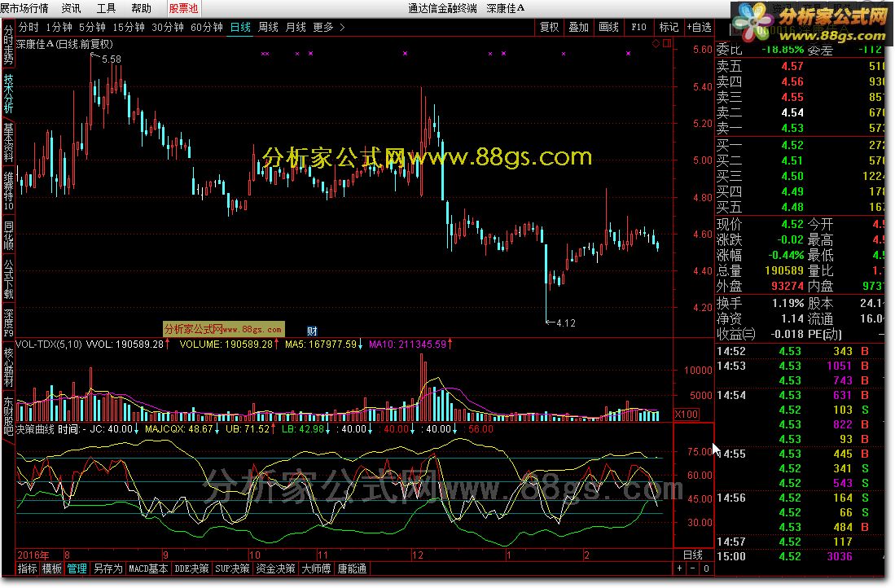Click the plus zoom-in button
Screen dimensions: 895x588
coord(679,568)
